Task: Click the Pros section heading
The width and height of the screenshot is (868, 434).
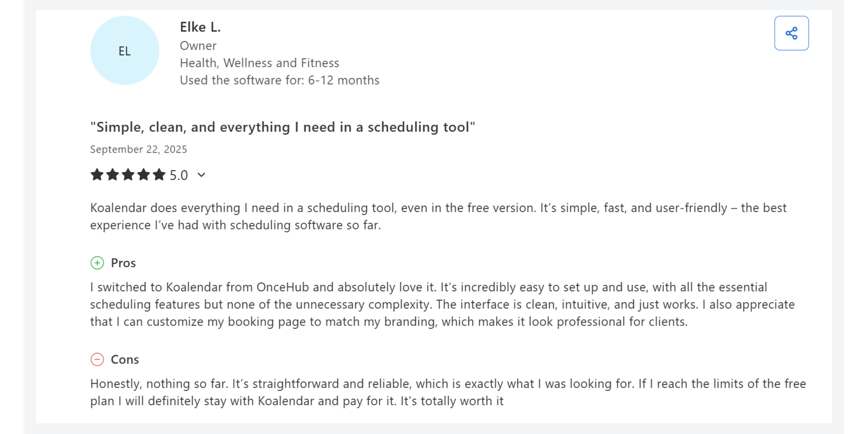Action: 123,263
